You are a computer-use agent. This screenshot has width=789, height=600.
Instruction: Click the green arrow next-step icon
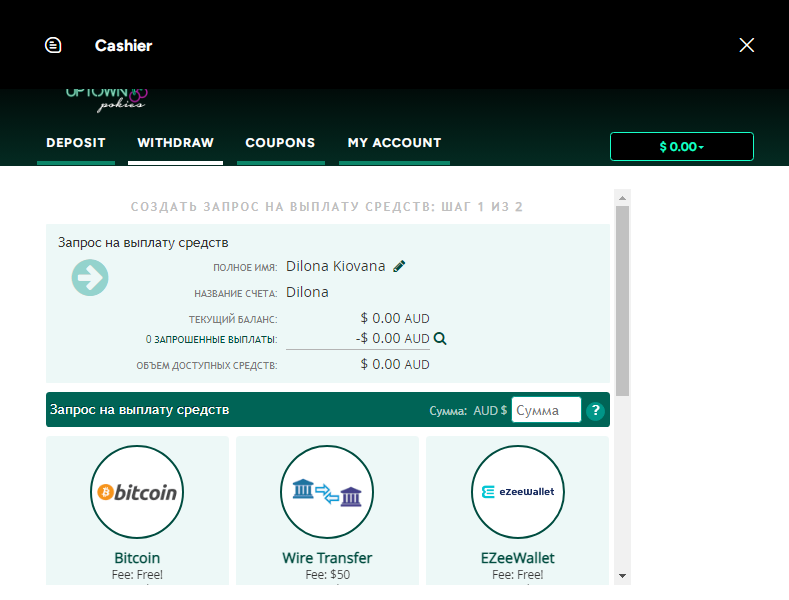90,277
